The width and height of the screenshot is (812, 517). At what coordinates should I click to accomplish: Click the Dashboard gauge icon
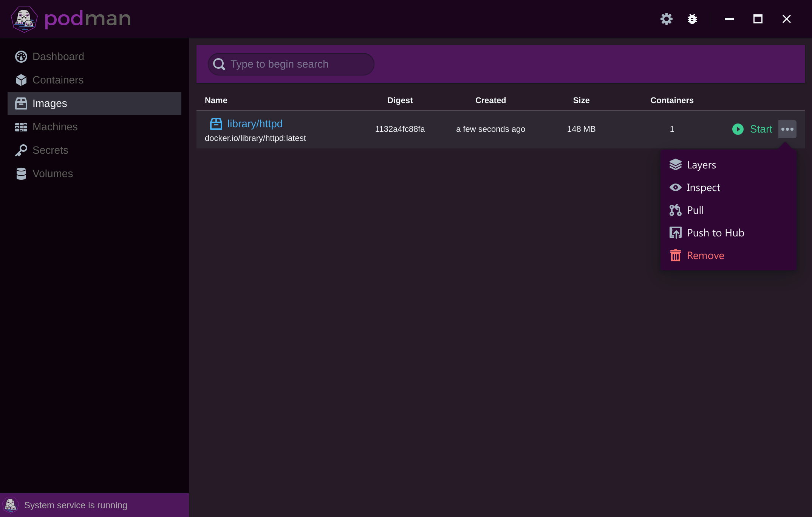point(21,57)
